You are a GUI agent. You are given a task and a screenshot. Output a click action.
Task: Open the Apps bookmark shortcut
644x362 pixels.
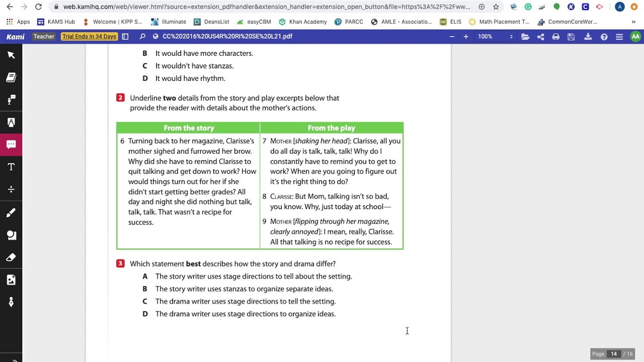tap(18, 22)
